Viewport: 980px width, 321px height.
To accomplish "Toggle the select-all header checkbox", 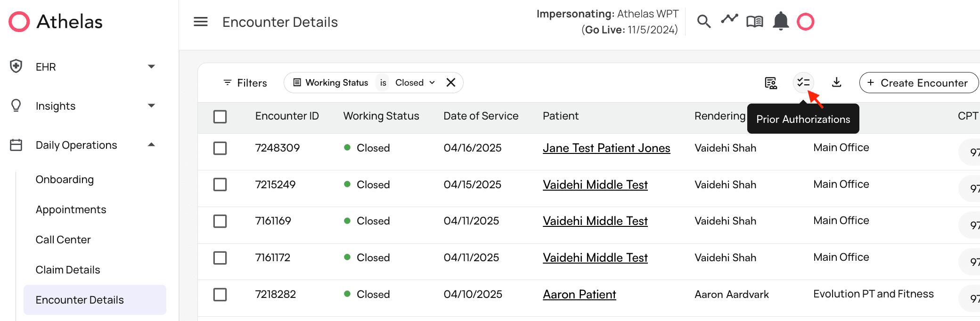I will [x=220, y=116].
